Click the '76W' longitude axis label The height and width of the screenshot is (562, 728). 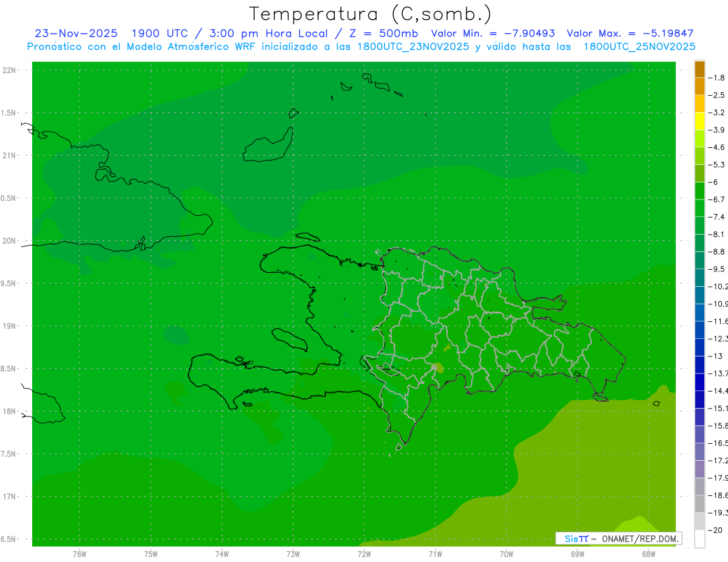(x=79, y=554)
